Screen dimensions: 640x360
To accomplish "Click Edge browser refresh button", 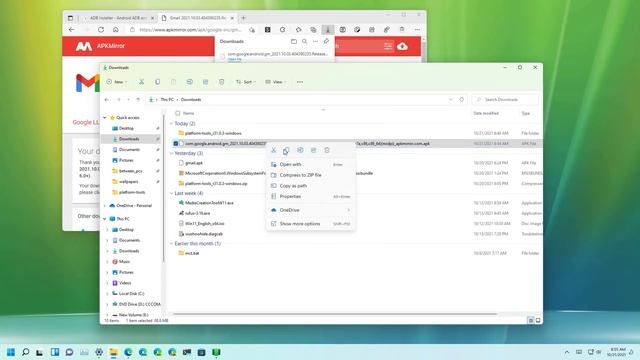I will point(101,30).
